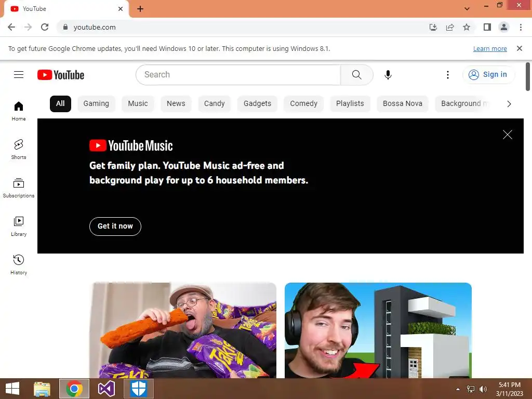Screen dimensions: 532x399
Task: Open the Learn more link
Action: click(x=490, y=49)
